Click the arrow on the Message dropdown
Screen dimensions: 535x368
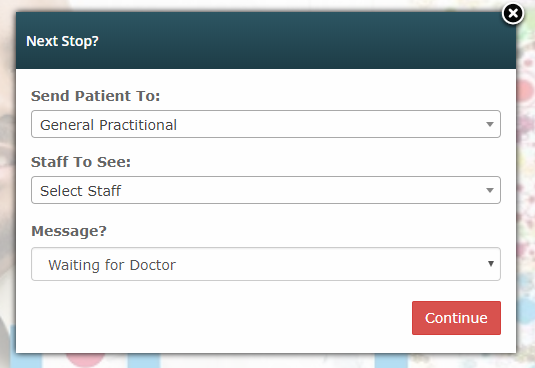491,264
